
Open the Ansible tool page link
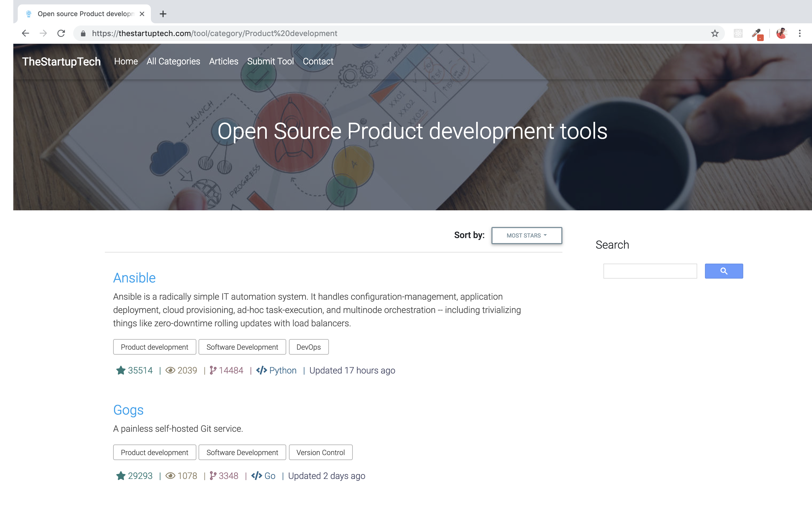tap(134, 277)
